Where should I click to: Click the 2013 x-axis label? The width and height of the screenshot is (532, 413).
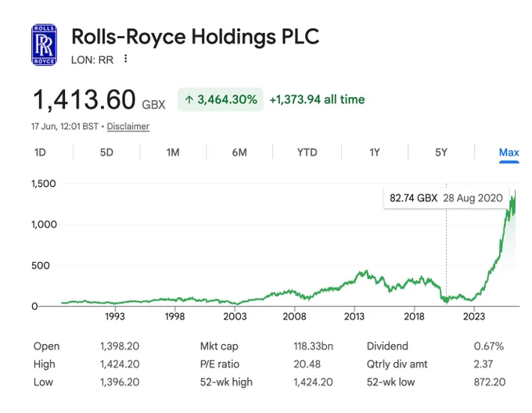click(354, 317)
